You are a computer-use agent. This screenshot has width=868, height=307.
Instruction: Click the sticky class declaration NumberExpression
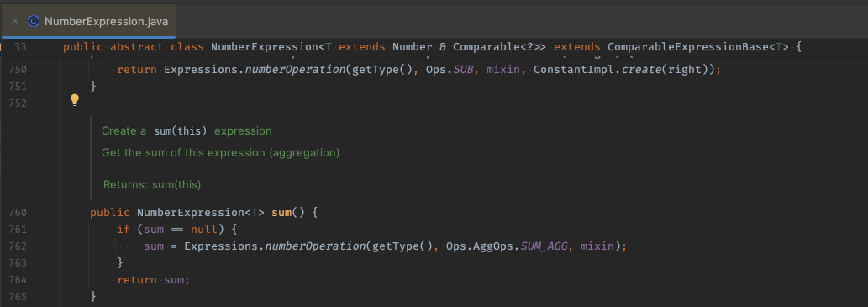pyautogui.click(x=266, y=47)
